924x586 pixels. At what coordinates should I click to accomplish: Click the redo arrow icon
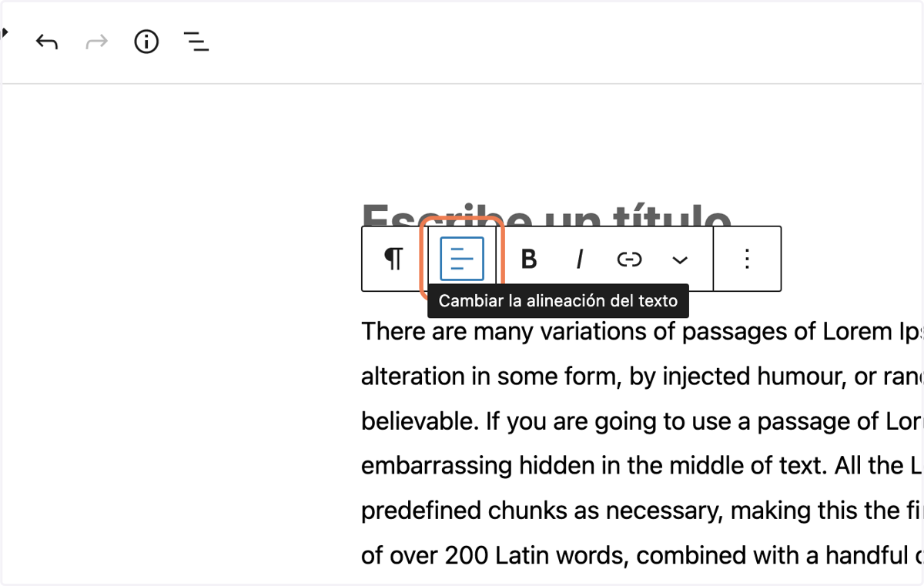coord(96,42)
